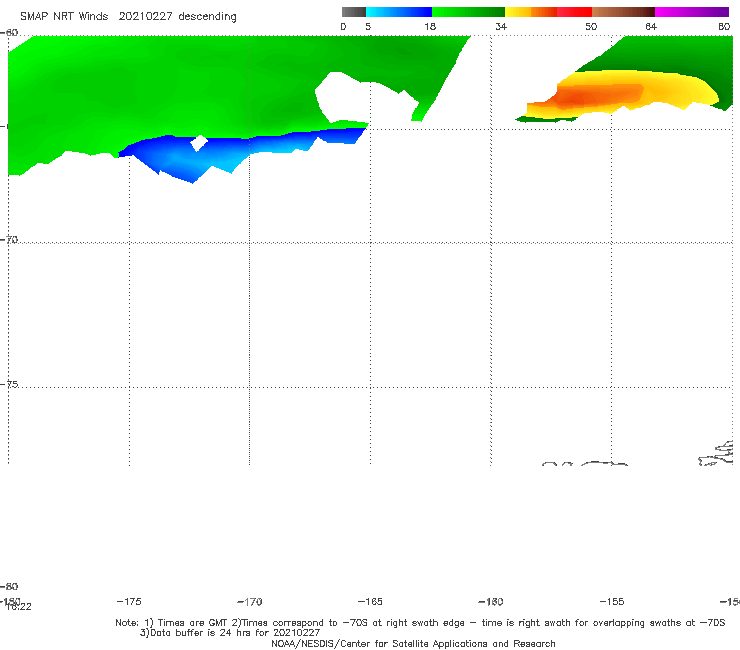Click the date '20210227' in the title
This screenshot has width=740, height=650.
(x=145, y=17)
